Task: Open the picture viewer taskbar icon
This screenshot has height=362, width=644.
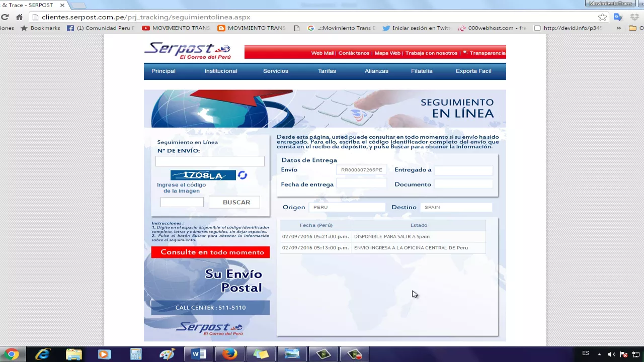Action: coord(292,354)
